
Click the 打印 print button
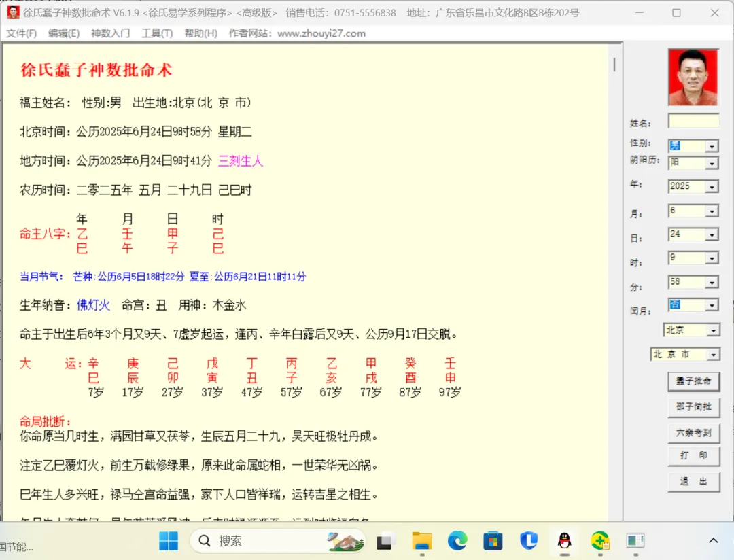pyautogui.click(x=694, y=455)
